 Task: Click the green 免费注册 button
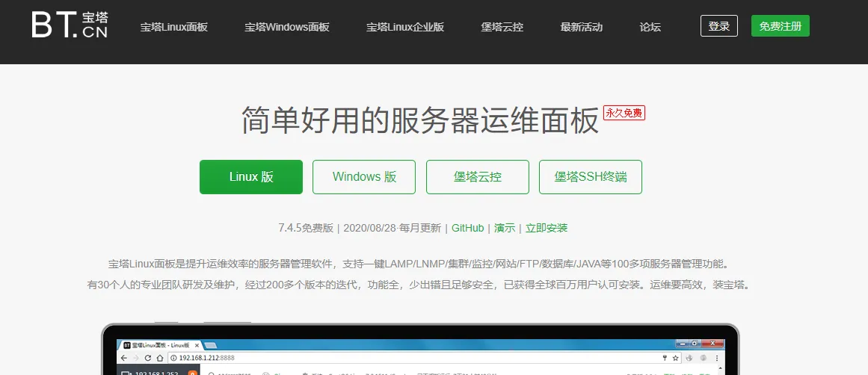point(781,26)
